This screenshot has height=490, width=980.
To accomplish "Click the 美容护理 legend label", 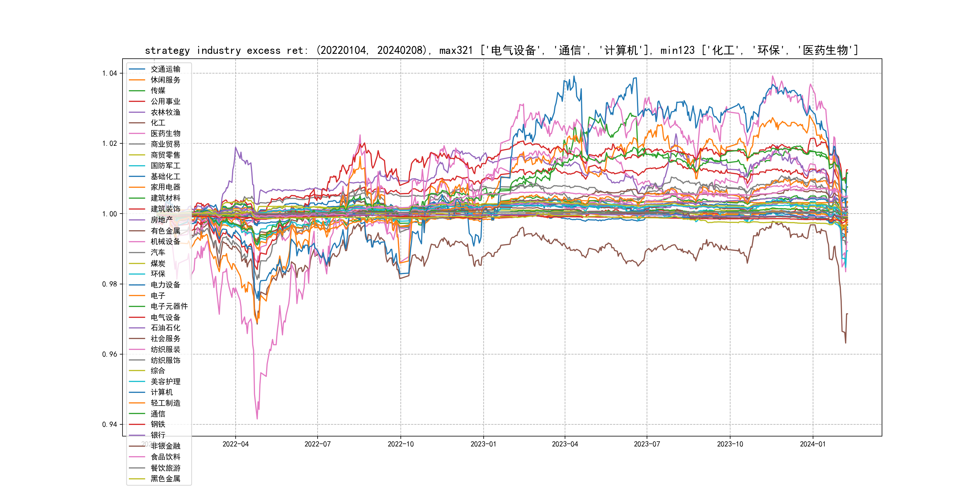I will click(165, 382).
